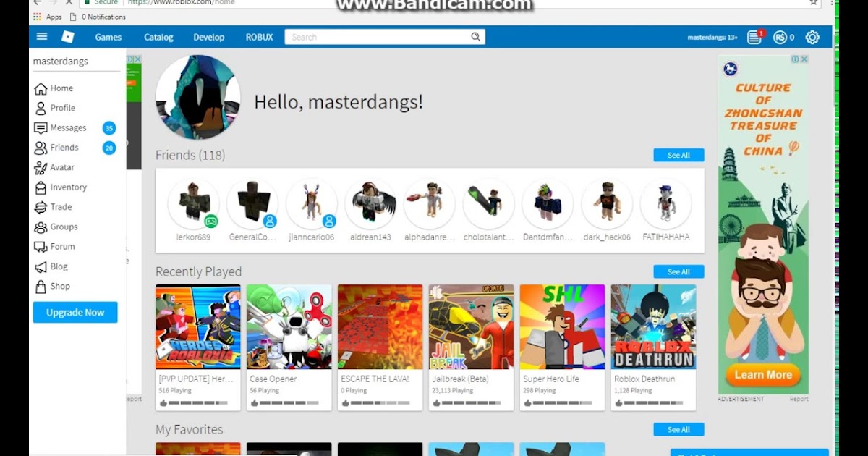Click the Recently Played heading
This screenshot has width=868, height=456.
click(x=199, y=272)
